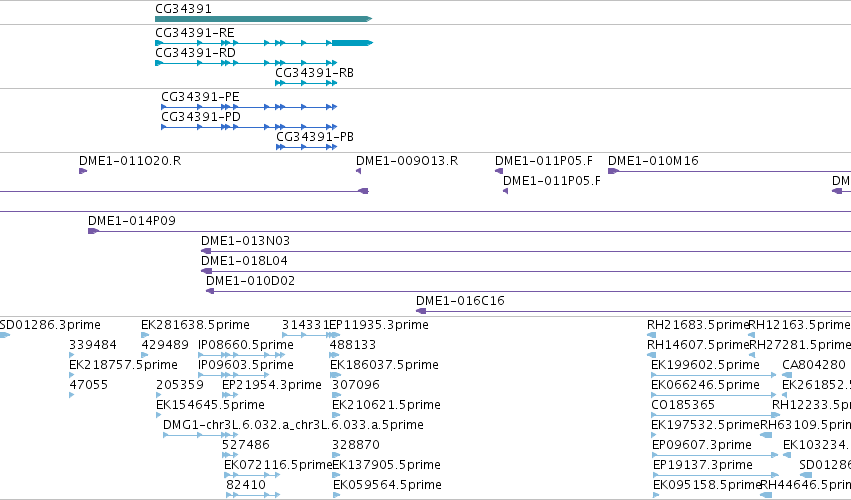Click the EP19137.3prime EST label
Screen dimensions: 851x500
pyautogui.click(x=703, y=465)
